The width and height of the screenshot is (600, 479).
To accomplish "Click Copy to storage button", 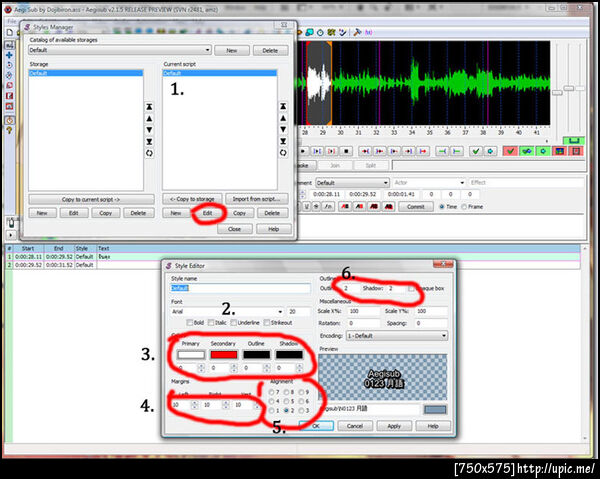I will point(192,199).
